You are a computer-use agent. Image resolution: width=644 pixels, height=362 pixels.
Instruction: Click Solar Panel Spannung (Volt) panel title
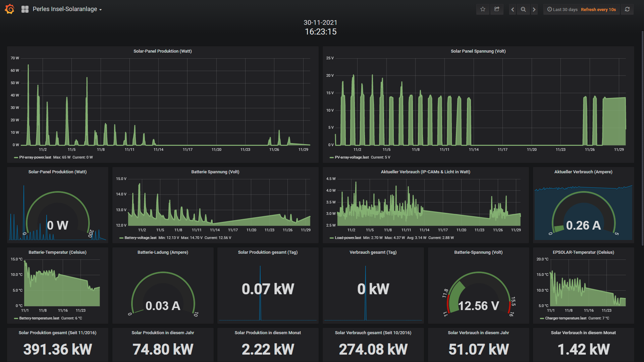click(x=478, y=51)
